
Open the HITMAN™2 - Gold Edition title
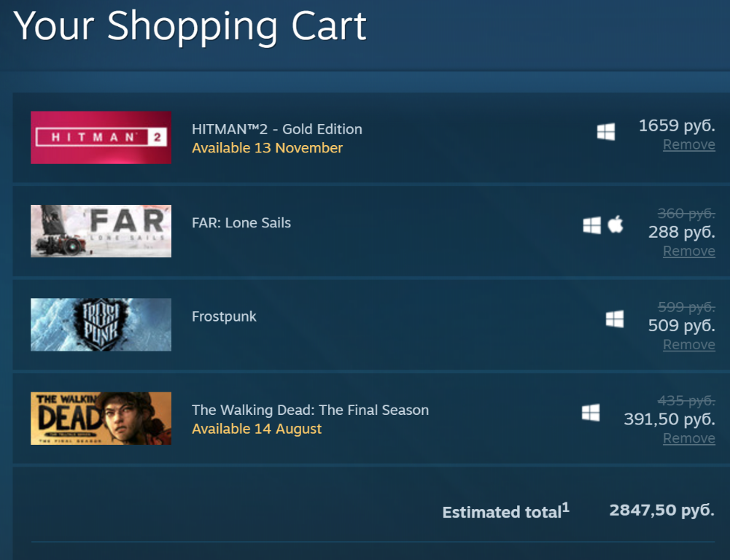[276, 129]
